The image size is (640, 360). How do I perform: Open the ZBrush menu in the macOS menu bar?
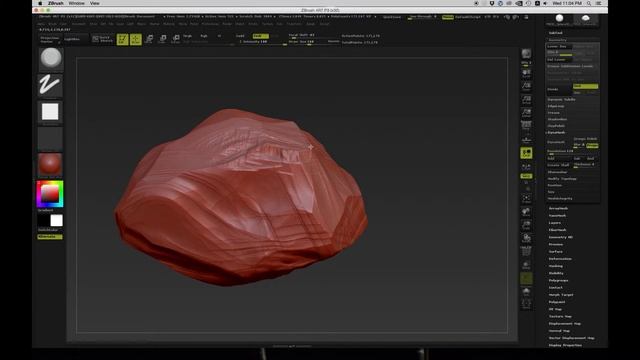(56, 3)
